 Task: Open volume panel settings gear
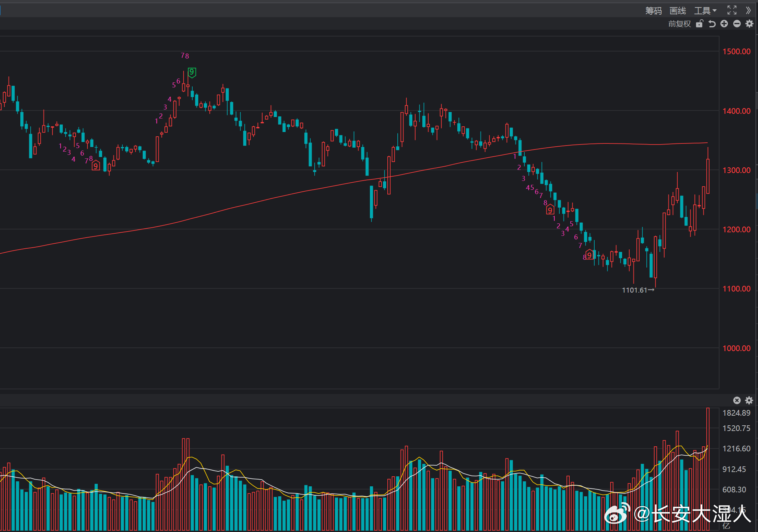(749, 400)
